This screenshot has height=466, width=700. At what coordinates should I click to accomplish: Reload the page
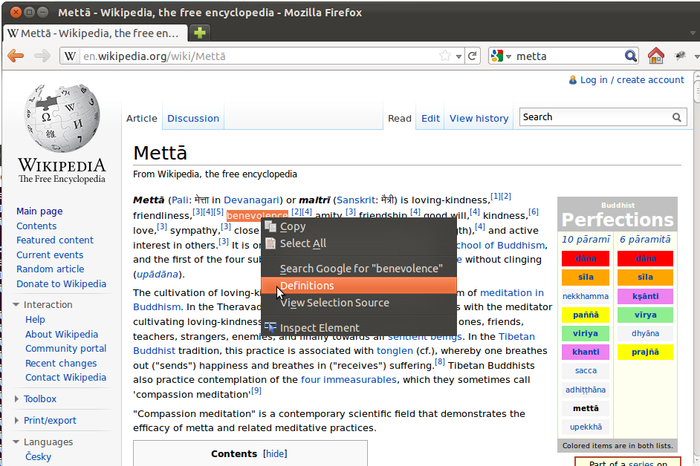[471, 56]
